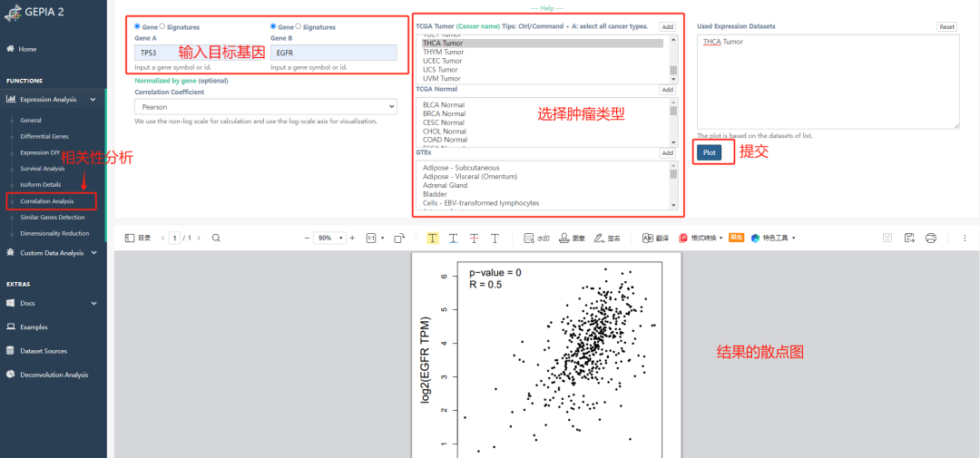The width and height of the screenshot is (980, 458).
Task: Collapse the Expression Analysis chevron
Action: pyautogui.click(x=93, y=99)
